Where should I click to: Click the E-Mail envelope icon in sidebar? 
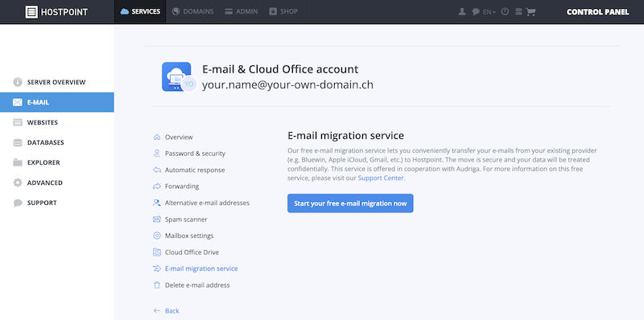point(18,102)
